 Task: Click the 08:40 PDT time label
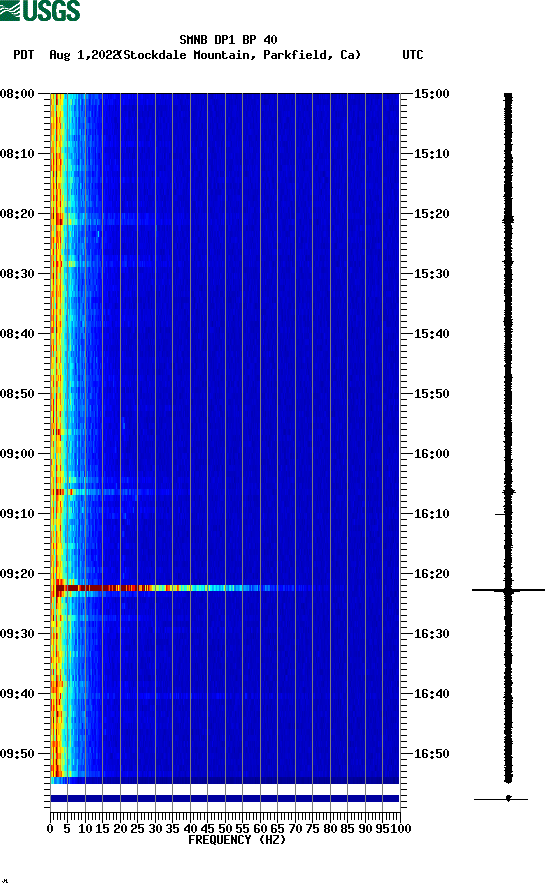pos(18,333)
